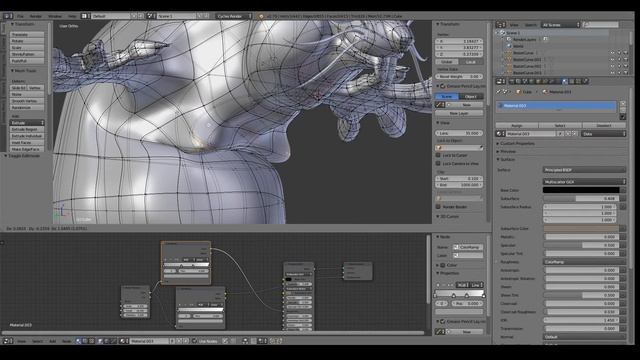Click the Extrude Region button
640x360 pixels.
[x=27, y=129]
